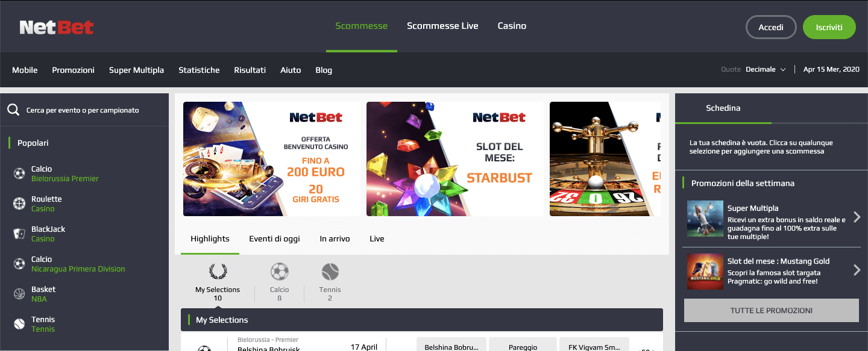
Task: Open the Quote Decimale dropdown
Action: coord(766,70)
